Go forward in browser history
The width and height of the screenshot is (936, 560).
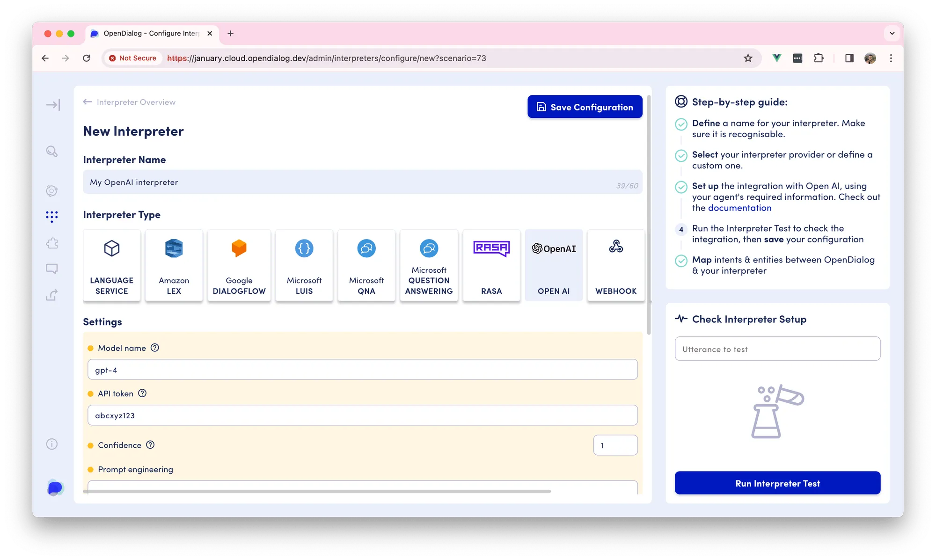(x=66, y=58)
